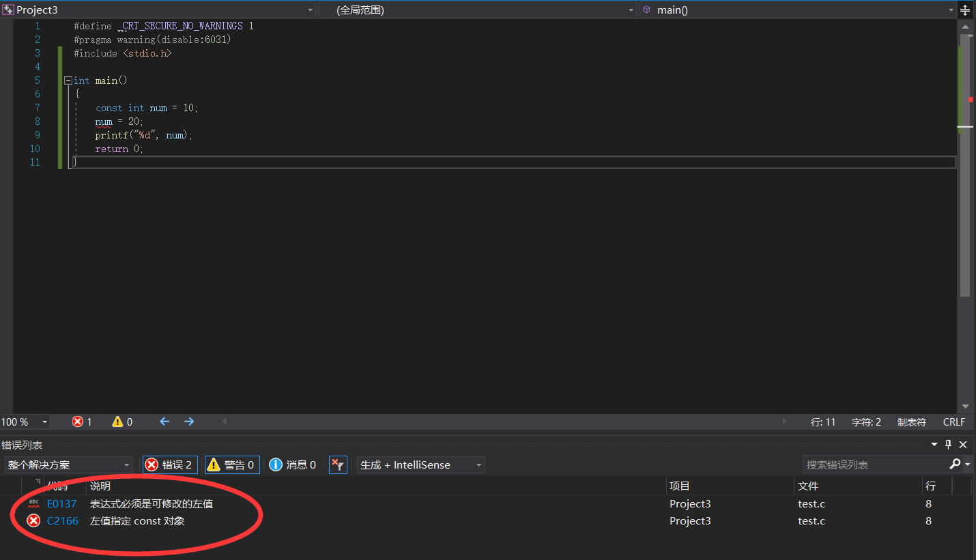This screenshot has height=560, width=976.
Task: Navigate to previous issue with left arrow
Action: point(164,422)
